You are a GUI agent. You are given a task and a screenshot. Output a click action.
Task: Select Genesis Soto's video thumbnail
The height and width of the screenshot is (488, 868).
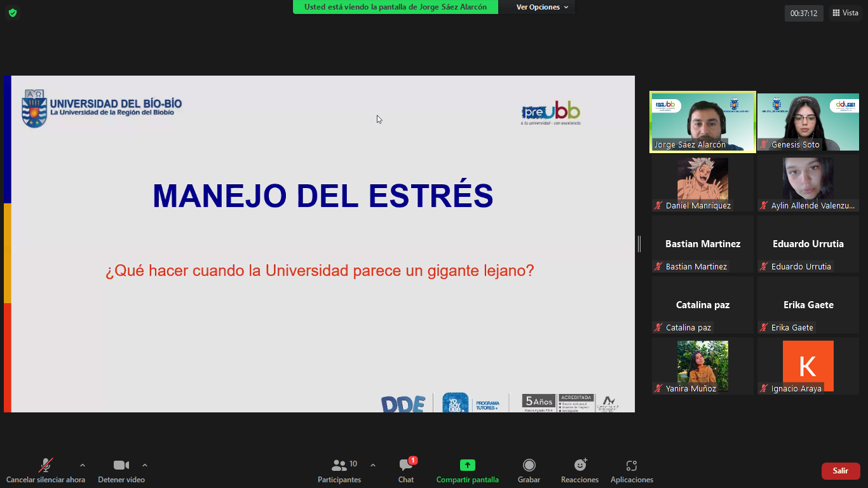click(808, 122)
